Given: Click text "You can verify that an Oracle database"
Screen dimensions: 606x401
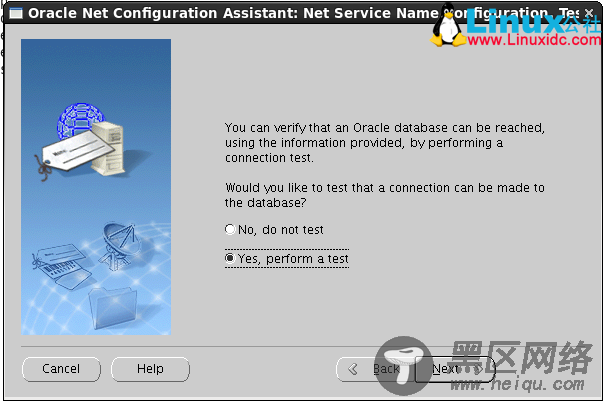Looking at the screenshot, I should pyautogui.click(x=336, y=127).
